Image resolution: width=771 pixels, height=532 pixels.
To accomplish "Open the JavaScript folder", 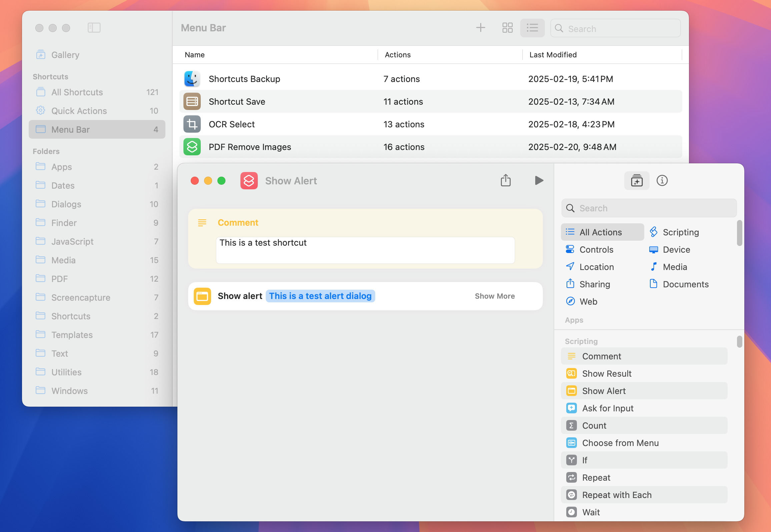I will (97, 241).
